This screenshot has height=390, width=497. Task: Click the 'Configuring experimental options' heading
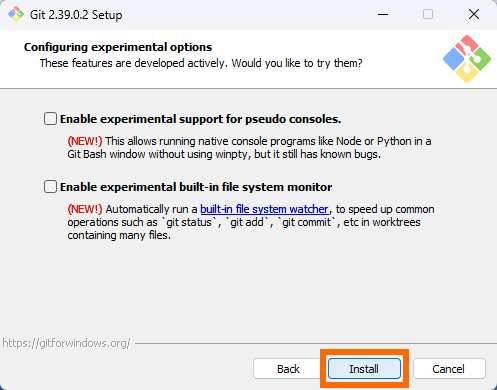[x=118, y=47]
